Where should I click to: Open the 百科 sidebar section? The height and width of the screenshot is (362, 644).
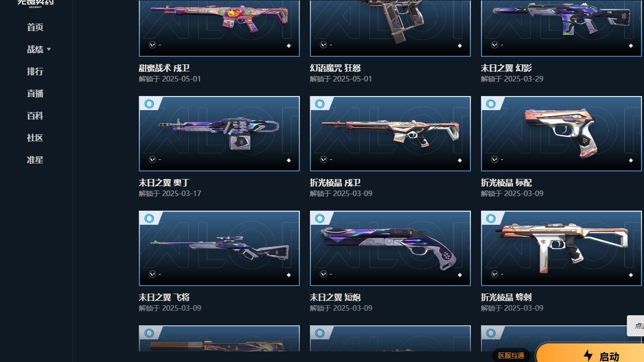click(x=35, y=116)
